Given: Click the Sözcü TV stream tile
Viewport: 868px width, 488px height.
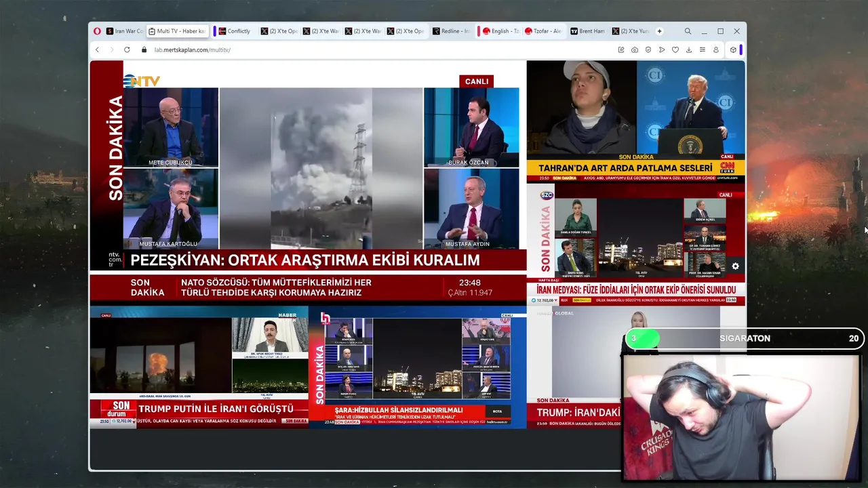Looking at the screenshot, I should click(x=636, y=243).
